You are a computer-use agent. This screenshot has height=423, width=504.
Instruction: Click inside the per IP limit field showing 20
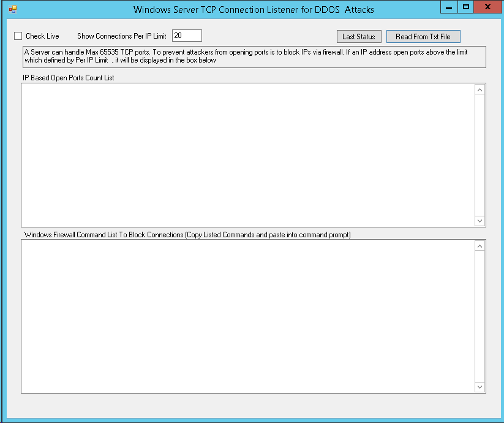click(x=187, y=35)
